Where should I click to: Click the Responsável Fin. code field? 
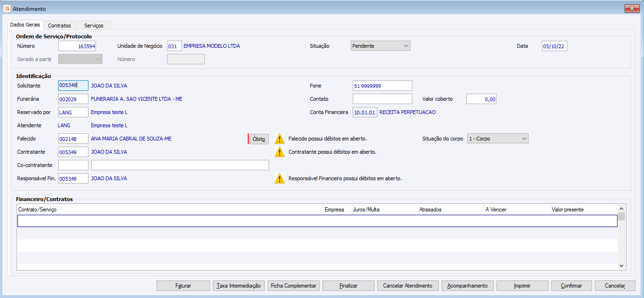[73, 178]
